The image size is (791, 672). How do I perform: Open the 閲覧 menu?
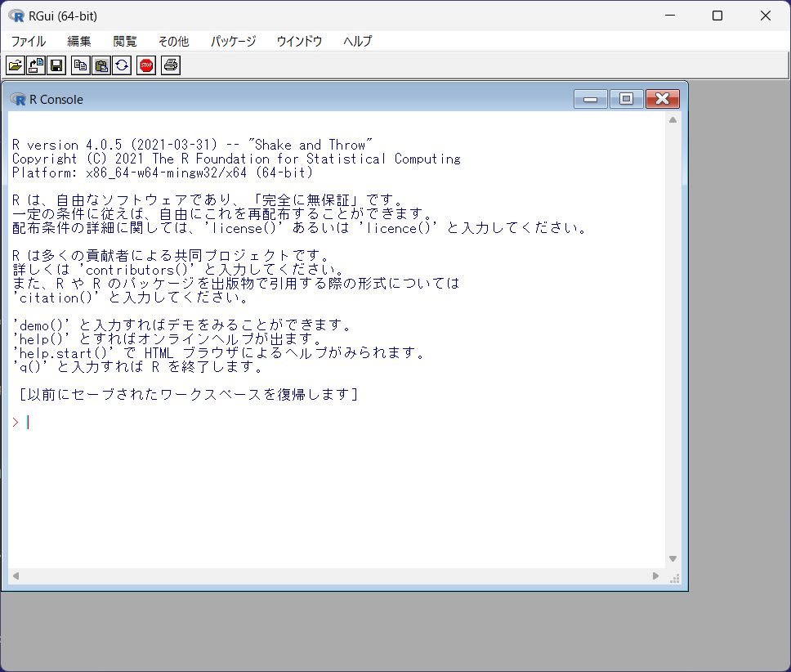tap(125, 41)
